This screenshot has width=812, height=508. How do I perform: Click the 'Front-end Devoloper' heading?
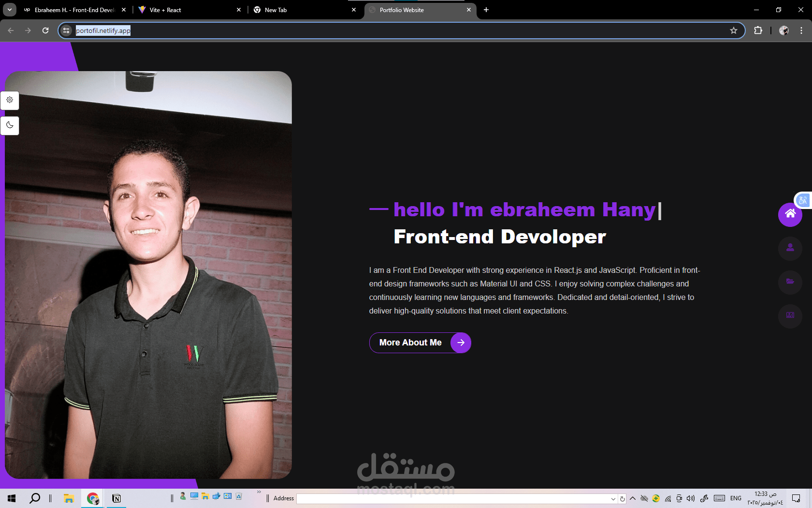(500, 237)
